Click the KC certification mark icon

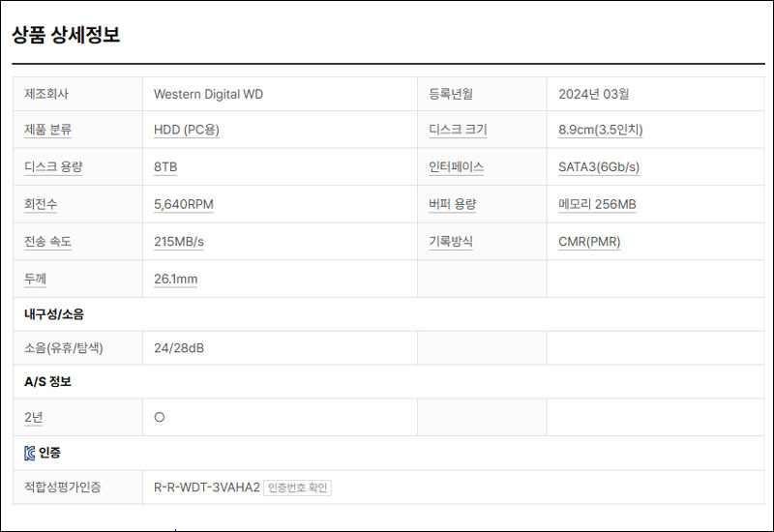click(30, 453)
